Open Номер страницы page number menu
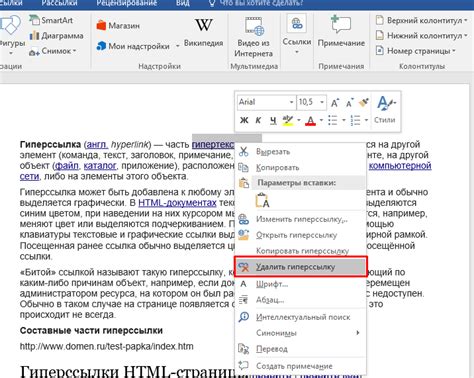The height and width of the screenshot is (378, 474). click(x=415, y=51)
